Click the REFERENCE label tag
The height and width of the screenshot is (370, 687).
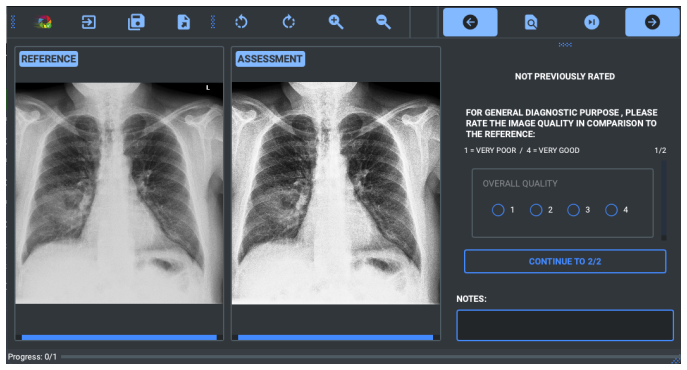(49, 59)
